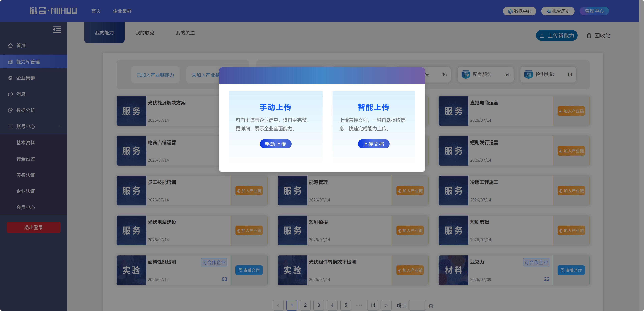Click the 上传文档 button in dialog
644x311 pixels.
pyautogui.click(x=374, y=144)
